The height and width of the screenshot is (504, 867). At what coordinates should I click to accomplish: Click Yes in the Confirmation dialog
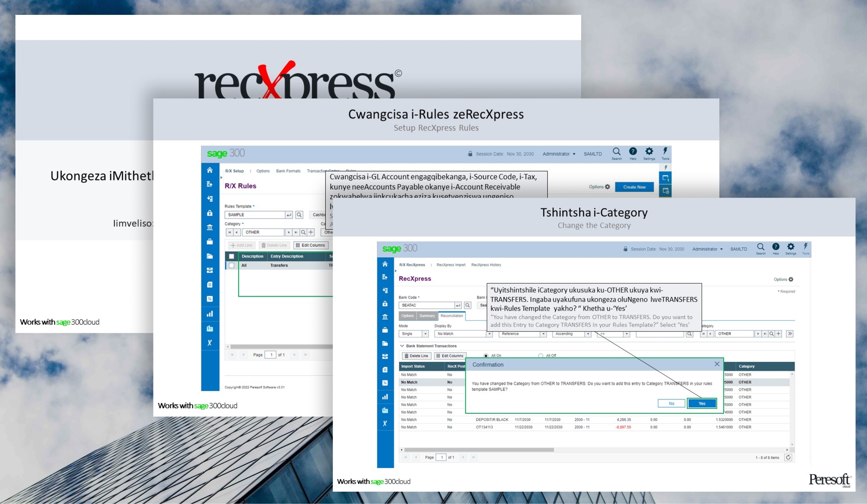pyautogui.click(x=702, y=403)
